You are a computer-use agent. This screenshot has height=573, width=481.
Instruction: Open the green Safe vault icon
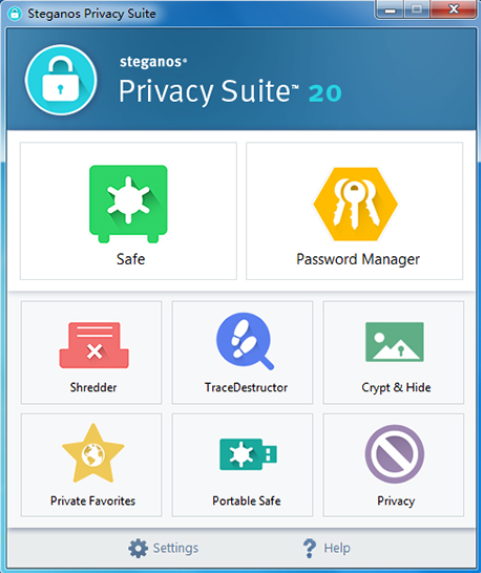tap(128, 204)
